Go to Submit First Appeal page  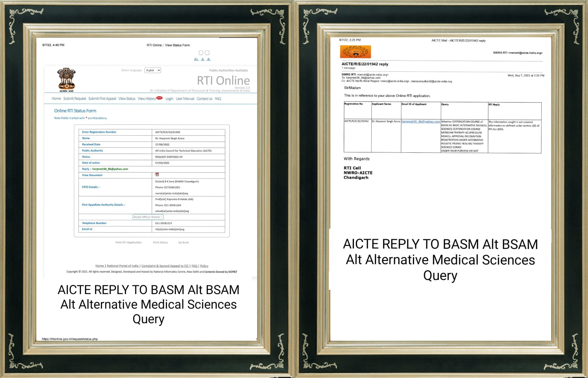pos(102,99)
